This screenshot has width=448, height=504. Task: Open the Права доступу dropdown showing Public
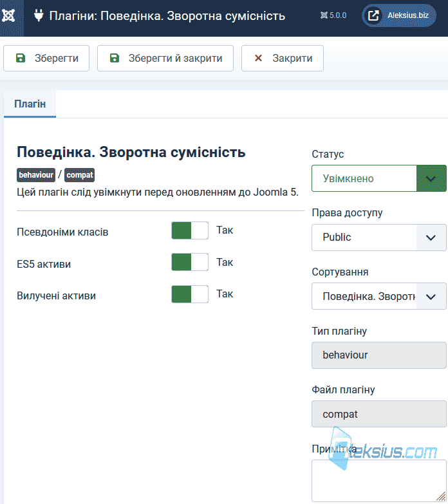pyautogui.click(x=379, y=238)
